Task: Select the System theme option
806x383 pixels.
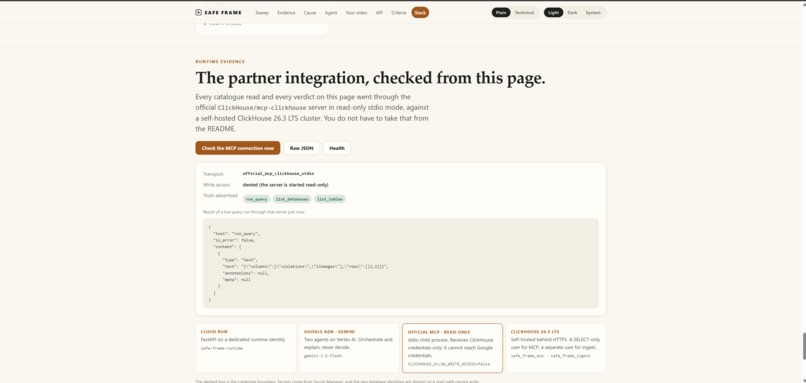Action: coord(593,12)
